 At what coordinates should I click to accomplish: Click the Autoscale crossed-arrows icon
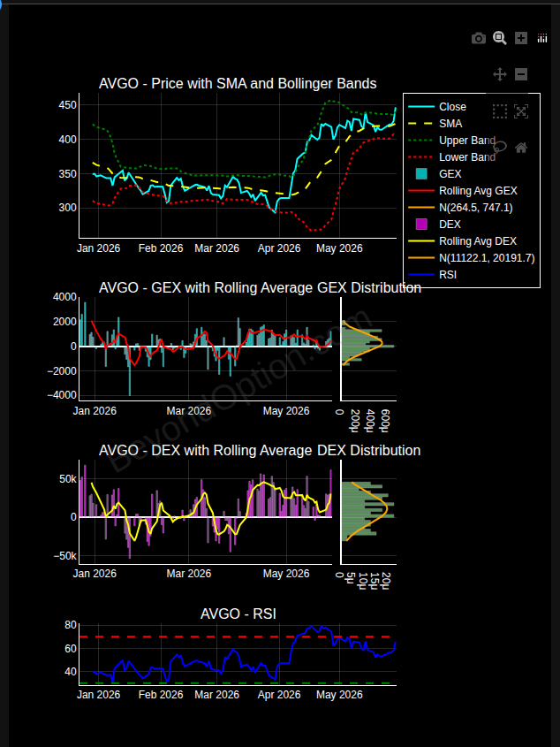point(521,111)
